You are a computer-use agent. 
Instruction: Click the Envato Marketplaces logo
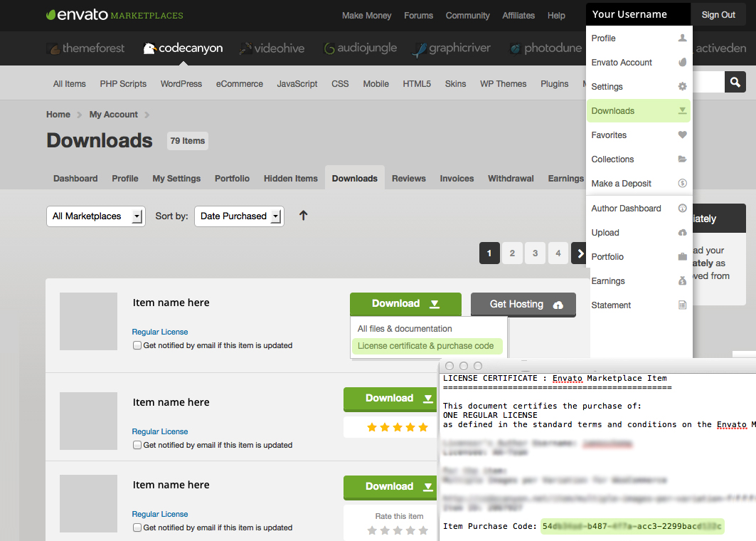pyautogui.click(x=115, y=14)
